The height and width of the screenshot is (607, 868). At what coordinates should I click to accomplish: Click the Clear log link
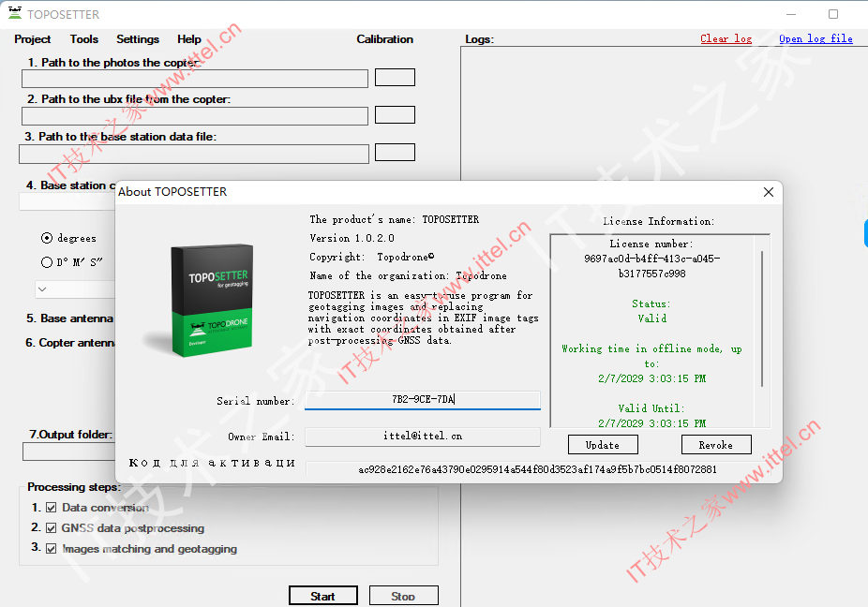pos(726,38)
